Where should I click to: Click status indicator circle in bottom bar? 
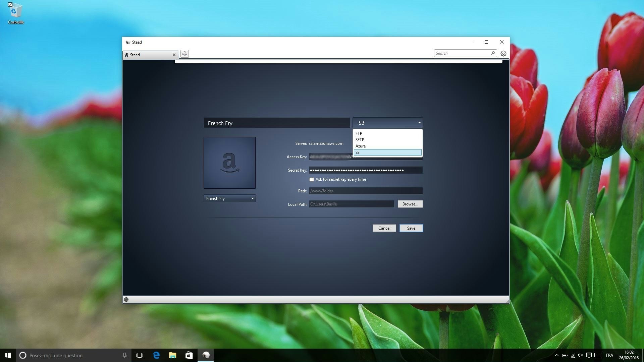(126, 300)
